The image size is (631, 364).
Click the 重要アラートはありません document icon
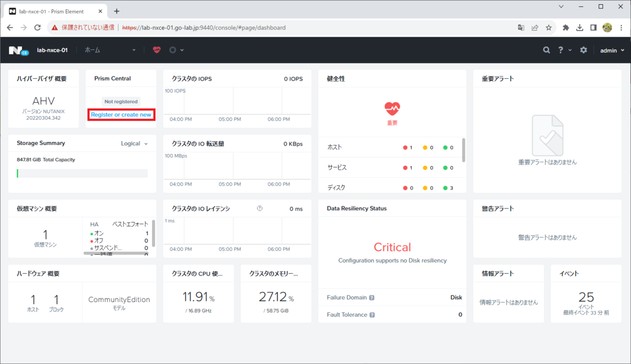547,134
